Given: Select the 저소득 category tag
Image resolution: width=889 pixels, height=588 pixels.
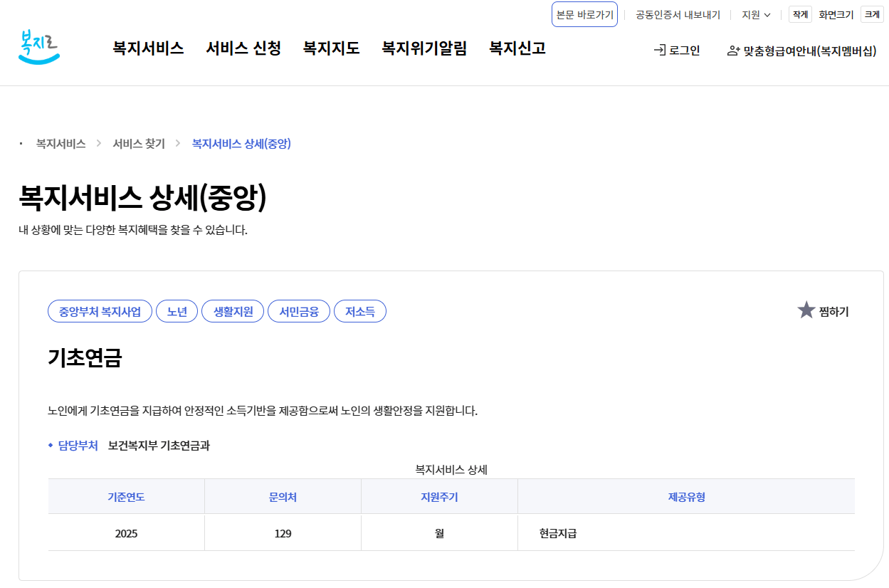Looking at the screenshot, I should (x=360, y=310).
